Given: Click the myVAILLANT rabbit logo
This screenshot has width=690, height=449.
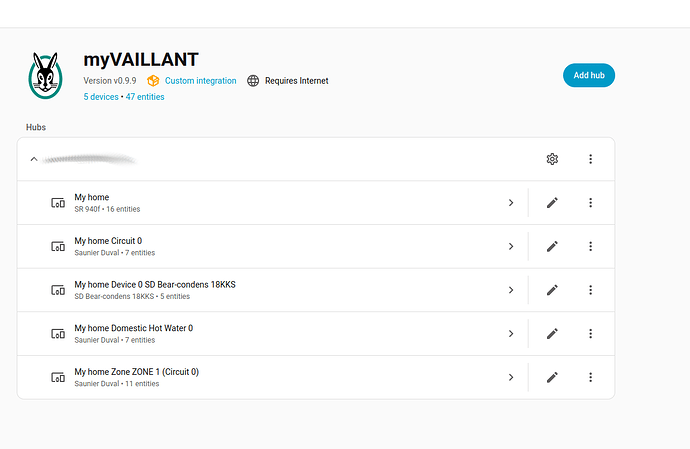Looking at the screenshot, I should (x=46, y=76).
